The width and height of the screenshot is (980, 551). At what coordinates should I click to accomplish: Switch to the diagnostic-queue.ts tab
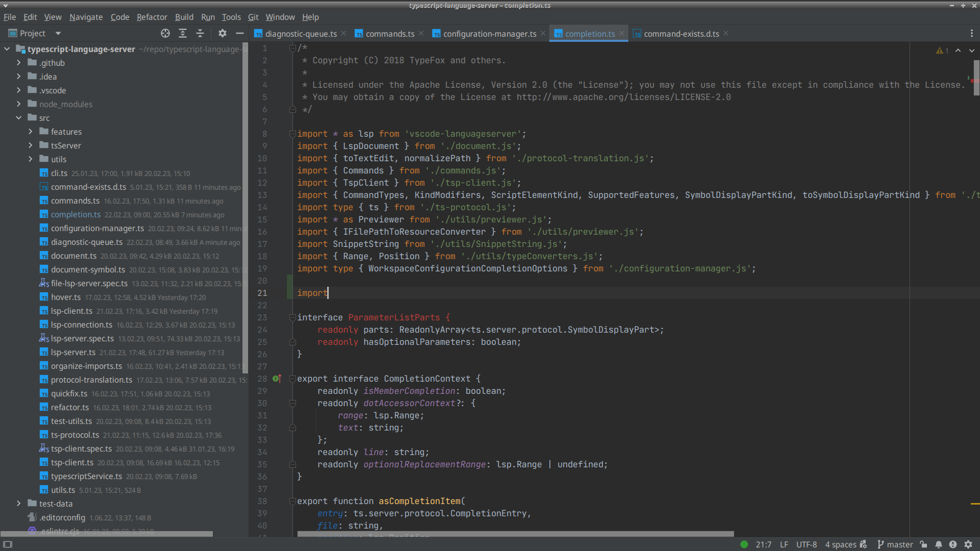point(301,34)
